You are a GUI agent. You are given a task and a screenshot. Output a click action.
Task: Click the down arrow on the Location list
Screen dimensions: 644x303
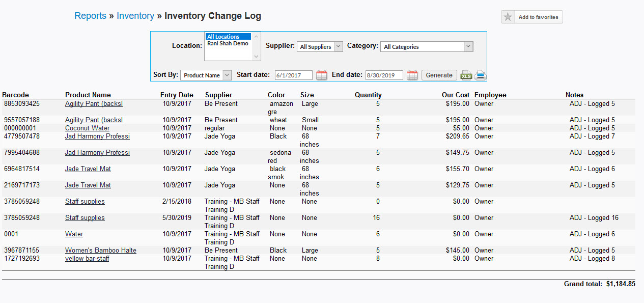coord(256,56)
